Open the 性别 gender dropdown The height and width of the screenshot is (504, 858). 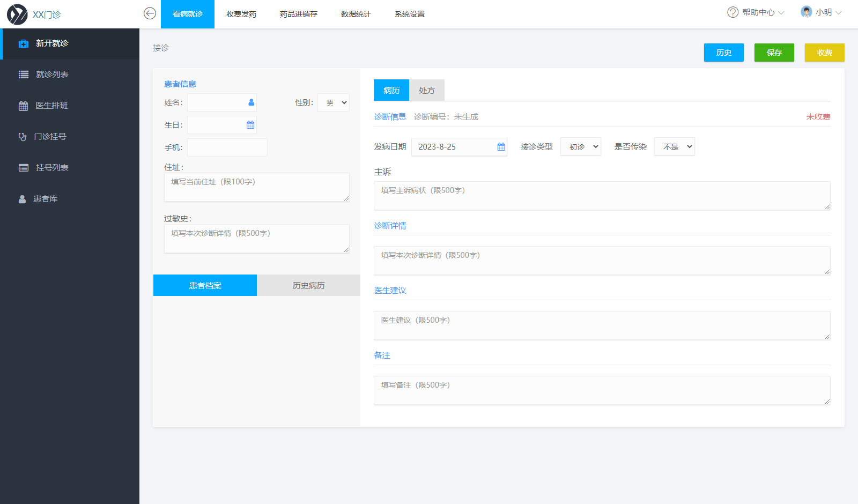click(x=334, y=102)
